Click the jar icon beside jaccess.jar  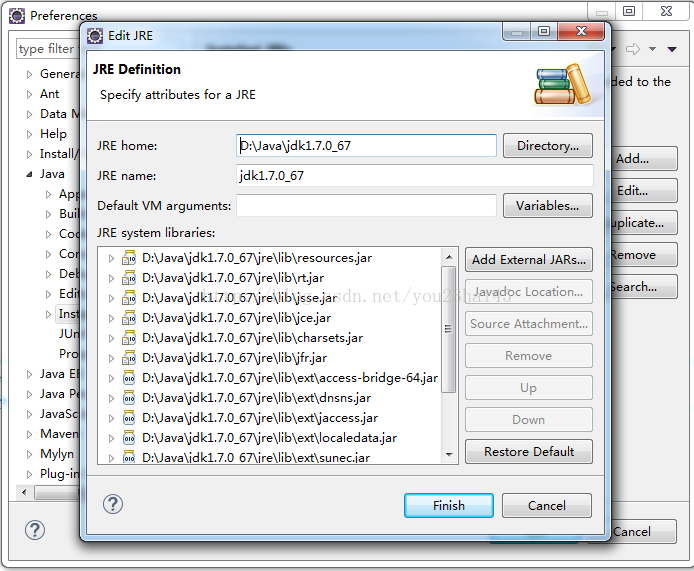[x=129, y=418]
